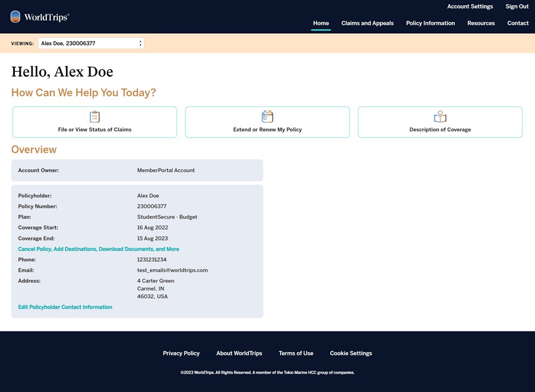Navigate to the Resources tab

click(x=481, y=23)
